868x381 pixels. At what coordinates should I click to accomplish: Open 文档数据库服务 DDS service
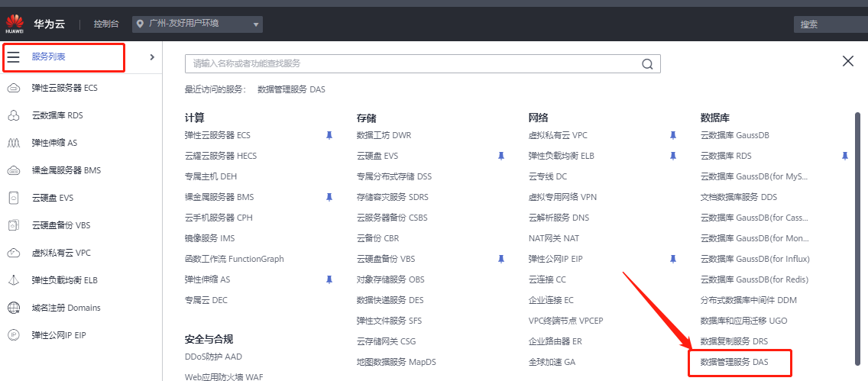[739, 197]
